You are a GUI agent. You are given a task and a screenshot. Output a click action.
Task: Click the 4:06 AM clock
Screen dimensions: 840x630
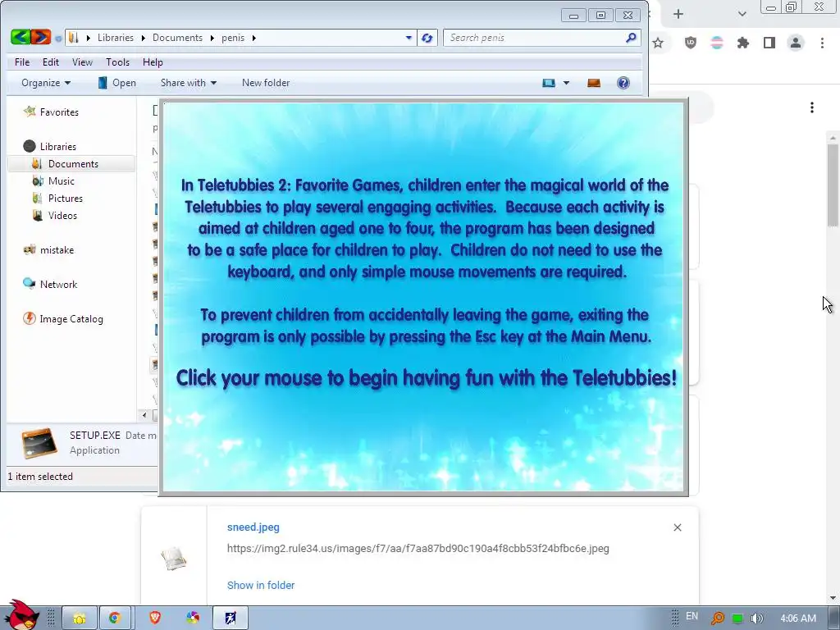798,619
